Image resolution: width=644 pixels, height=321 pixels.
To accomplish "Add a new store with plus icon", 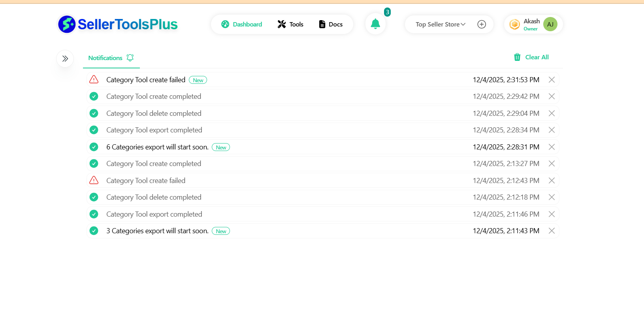I will 482,24.
